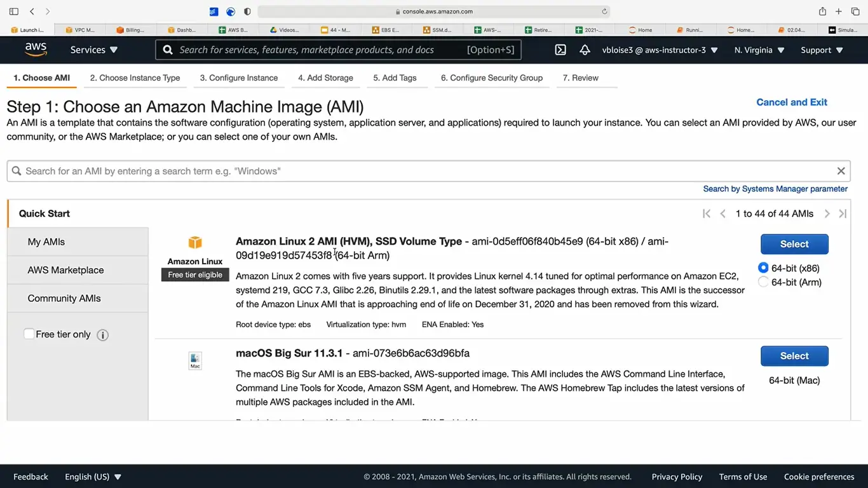
Task: Open the My AMIs category
Action: 78,242
